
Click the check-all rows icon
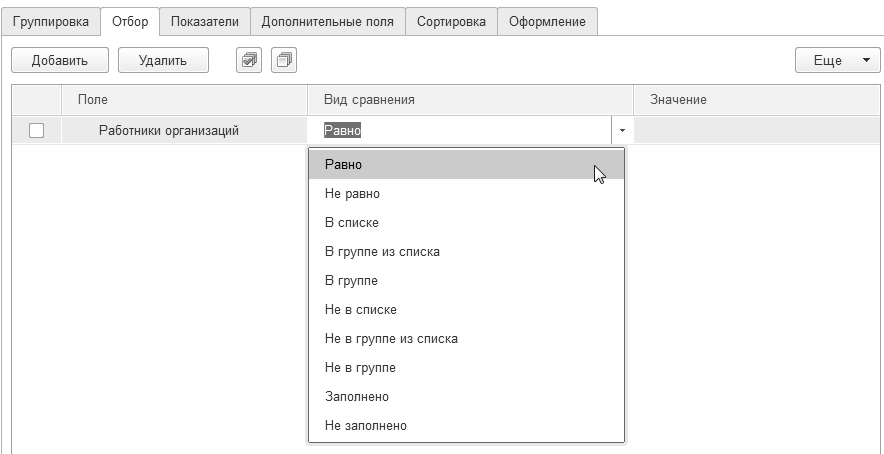click(x=249, y=61)
